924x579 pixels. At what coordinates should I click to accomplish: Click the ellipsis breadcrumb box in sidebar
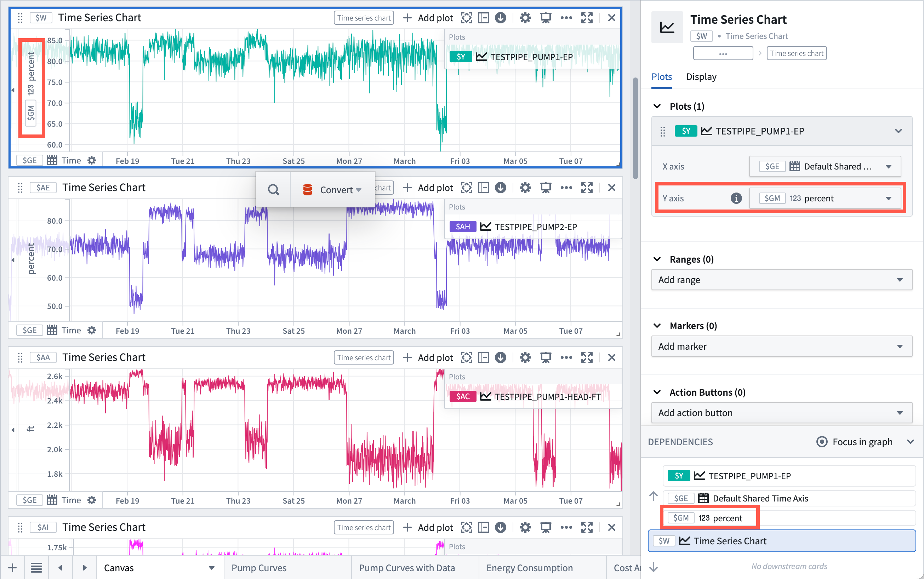click(x=723, y=53)
